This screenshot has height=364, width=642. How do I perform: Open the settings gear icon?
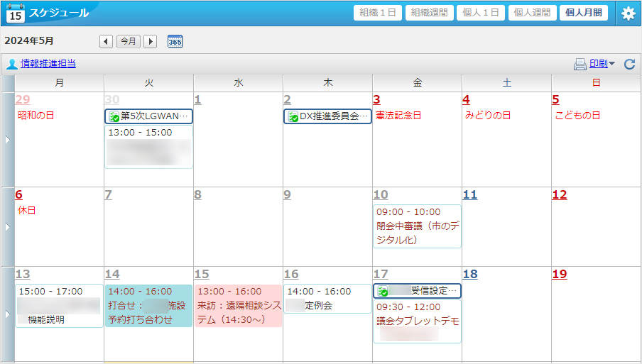(628, 13)
